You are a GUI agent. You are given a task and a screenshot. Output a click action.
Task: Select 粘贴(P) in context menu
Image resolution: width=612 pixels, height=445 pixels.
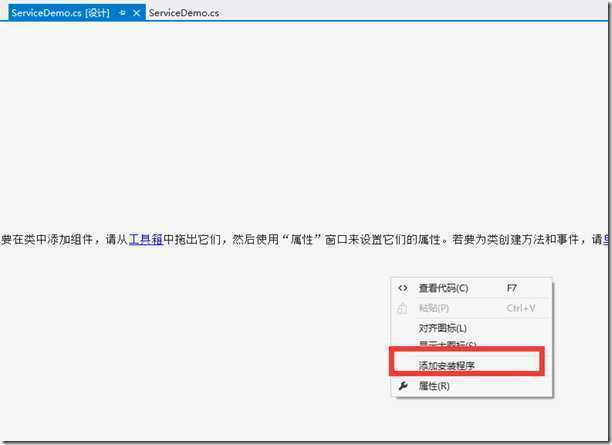click(471, 308)
